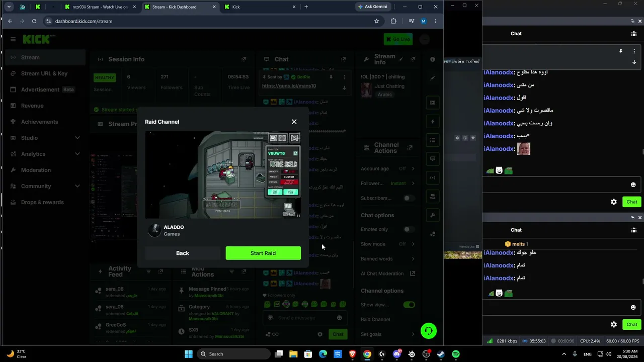Bookmark this page with star icon
The image size is (644, 362).
click(x=376, y=21)
